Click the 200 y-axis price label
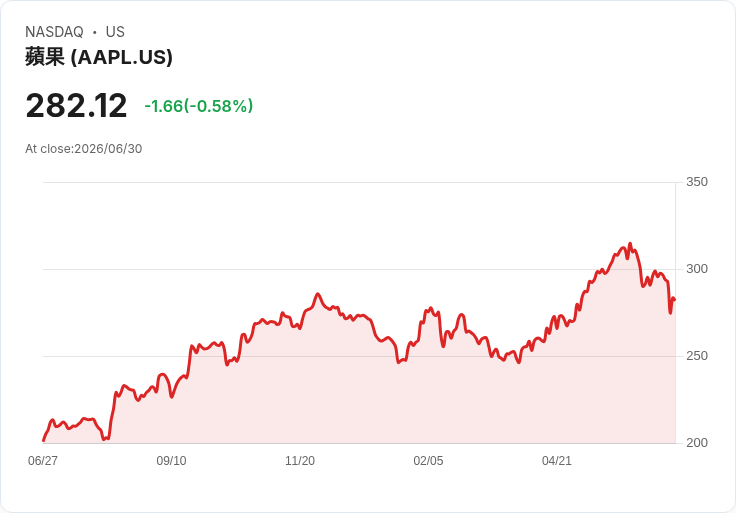 (x=697, y=443)
